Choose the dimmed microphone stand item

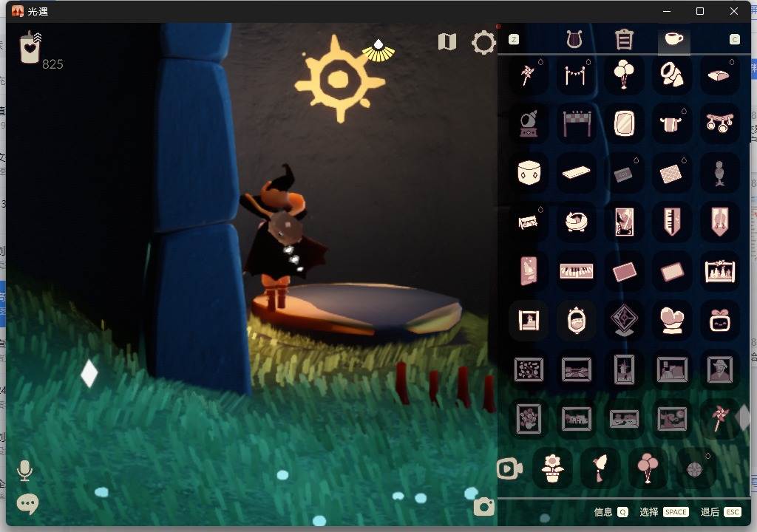[x=719, y=174]
